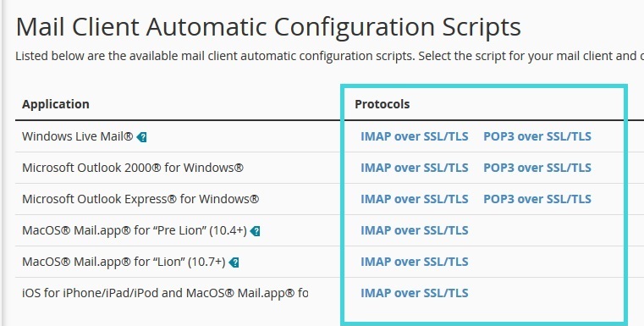Image resolution: width=644 pixels, height=326 pixels.
Task: Select the iOS for iPhone/iPad/iPod row text
Action: pyautogui.click(x=165, y=293)
